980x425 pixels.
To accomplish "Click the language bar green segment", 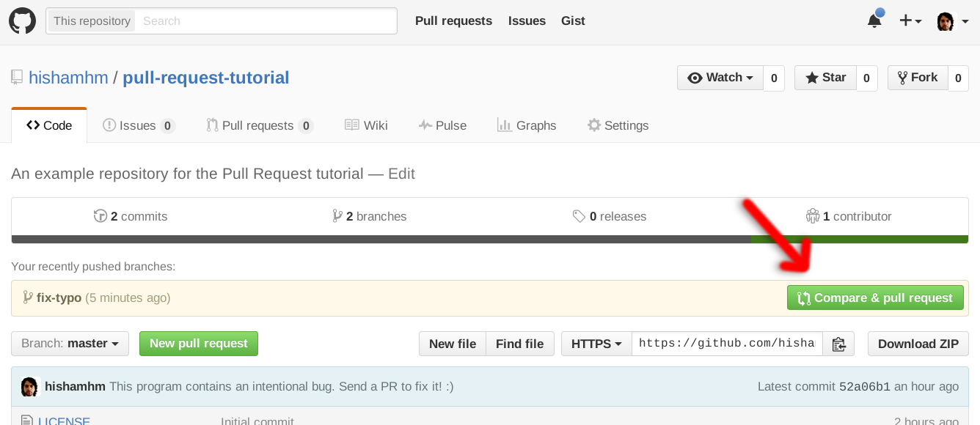I will (x=859, y=239).
